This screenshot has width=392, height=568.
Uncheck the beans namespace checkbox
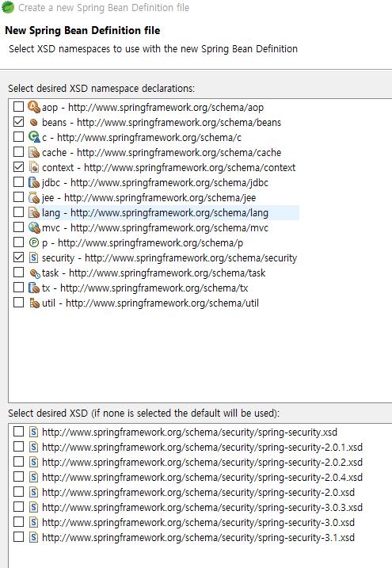coord(18,122)
